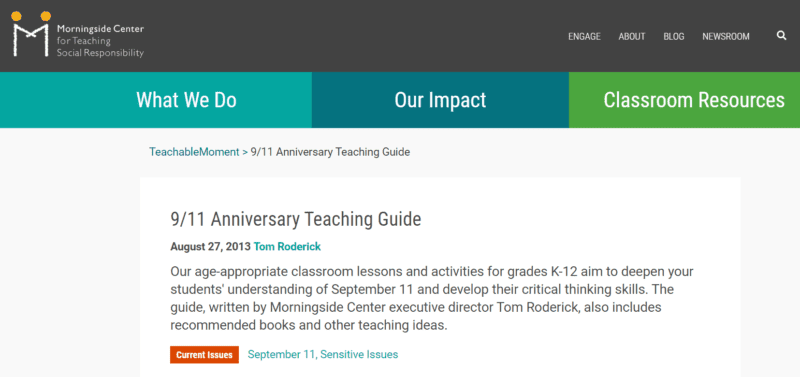Screen dimensions: 800x377
Task: Follow the September 11 tag link
Action: [x=283, y=354]
